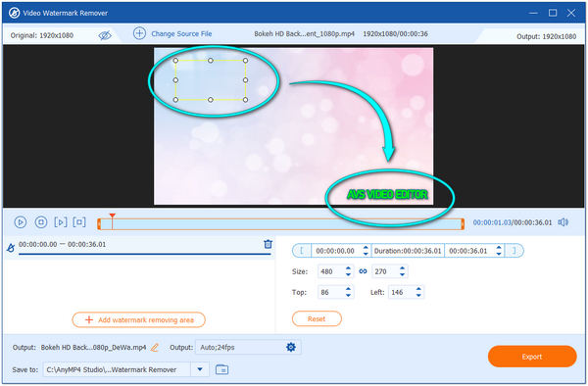Screen dimensions: 588x386
Task: Decrease the width size value
Action: 348,274
